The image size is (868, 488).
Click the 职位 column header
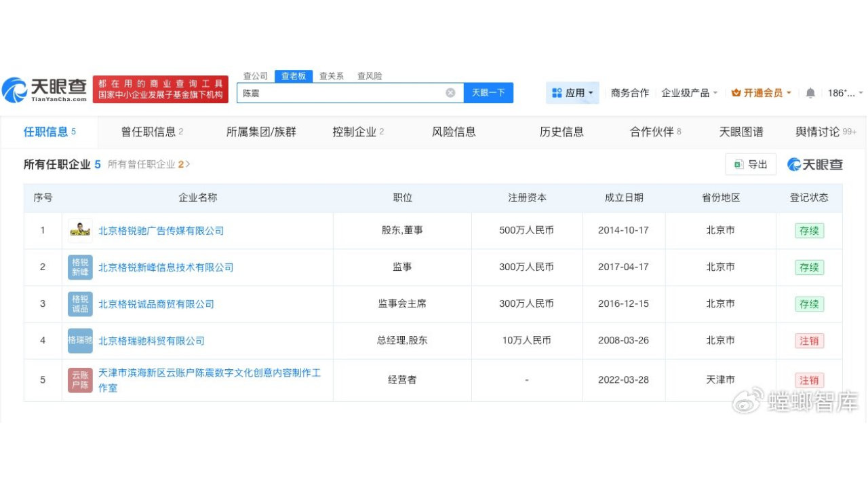click(x=402, y=198)
